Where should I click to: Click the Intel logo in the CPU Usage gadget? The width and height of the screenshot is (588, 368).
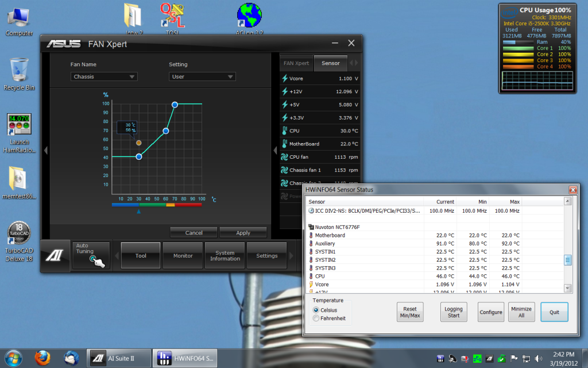point(510,14)
